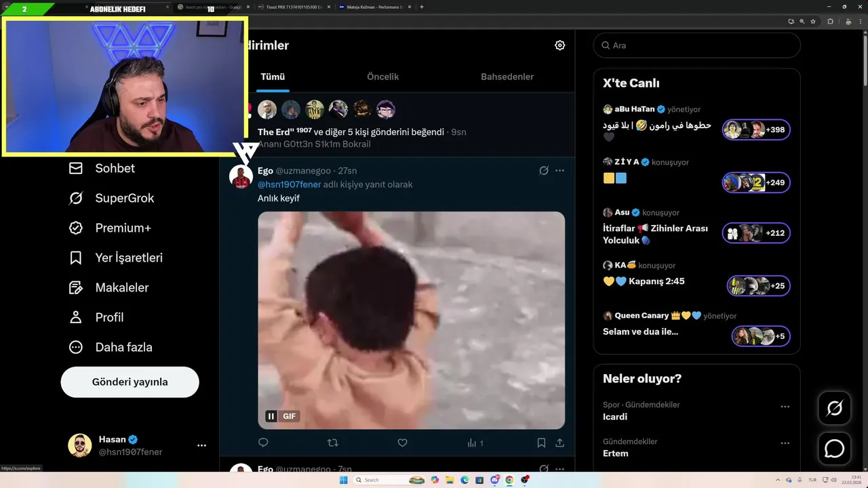Join İtiraflar Zihinler Arası Yolculuk space
Viewport: 868px width, 488px height.
pos(755,233)
